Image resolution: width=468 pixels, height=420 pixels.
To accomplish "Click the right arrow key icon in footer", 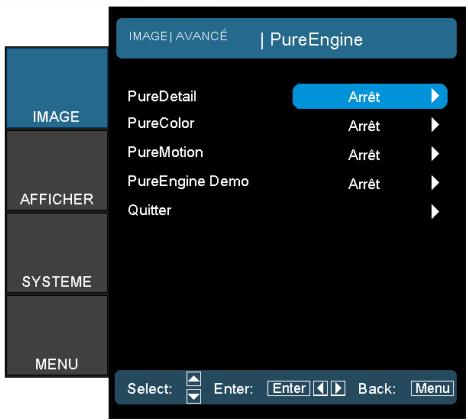I will 338,389.
